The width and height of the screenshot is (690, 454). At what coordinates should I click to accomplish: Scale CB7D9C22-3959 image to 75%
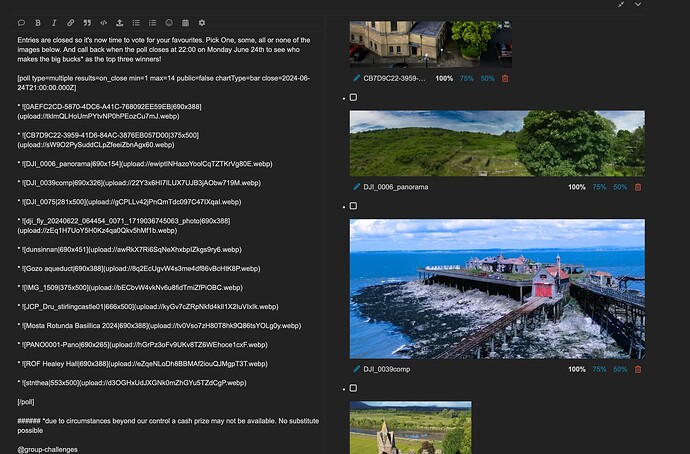466,78
